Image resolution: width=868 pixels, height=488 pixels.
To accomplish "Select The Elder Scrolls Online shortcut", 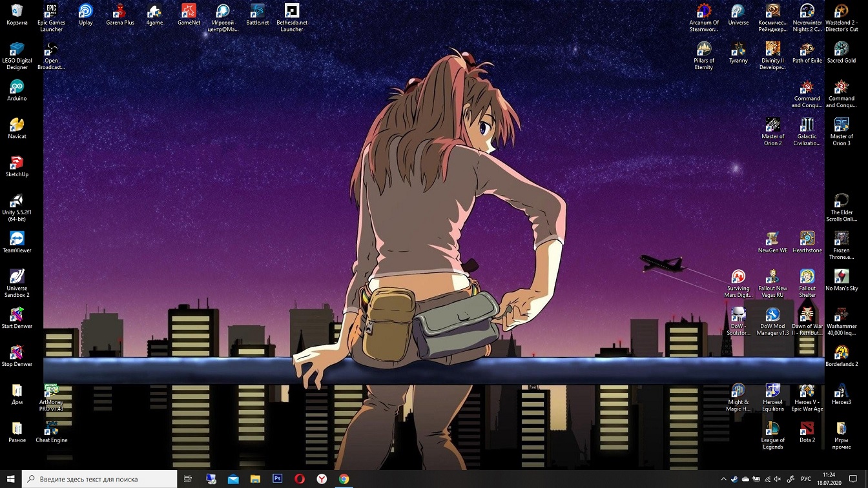I will [842, 208].
